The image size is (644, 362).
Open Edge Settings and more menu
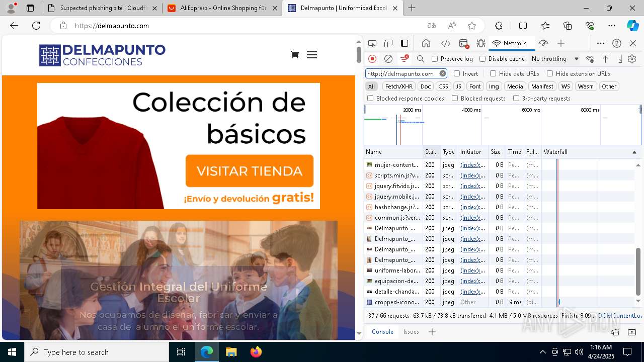coord(612,26)
